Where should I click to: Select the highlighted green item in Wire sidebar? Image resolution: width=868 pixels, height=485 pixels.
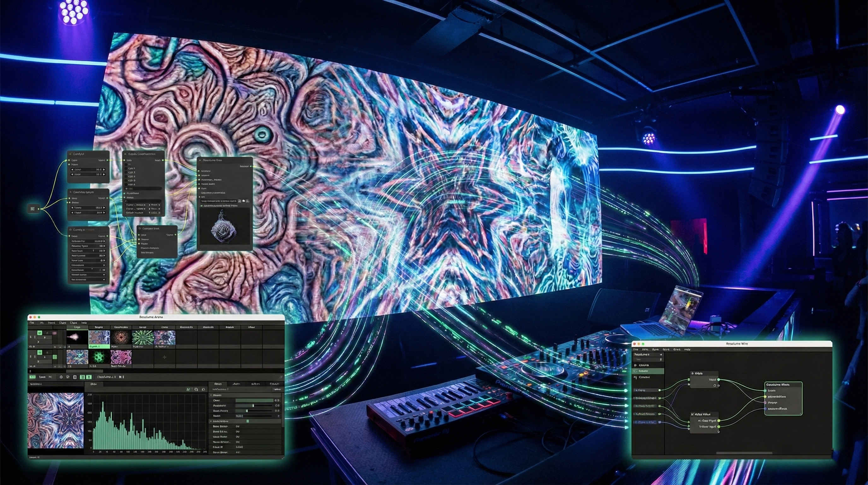(x=648, y=371)
